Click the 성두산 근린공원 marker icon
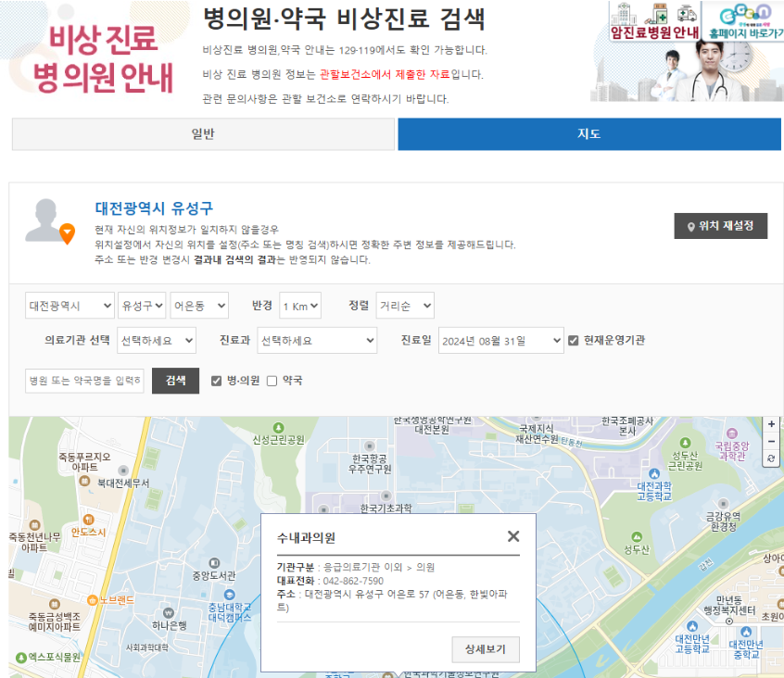The image size is (784, 678). pyautogui.click(x=685, y=443)
